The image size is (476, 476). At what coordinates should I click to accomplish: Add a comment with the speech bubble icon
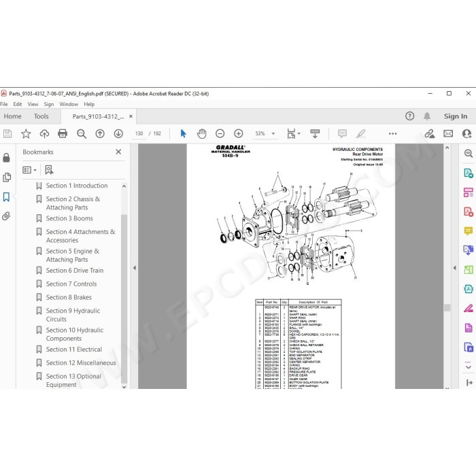342,133
